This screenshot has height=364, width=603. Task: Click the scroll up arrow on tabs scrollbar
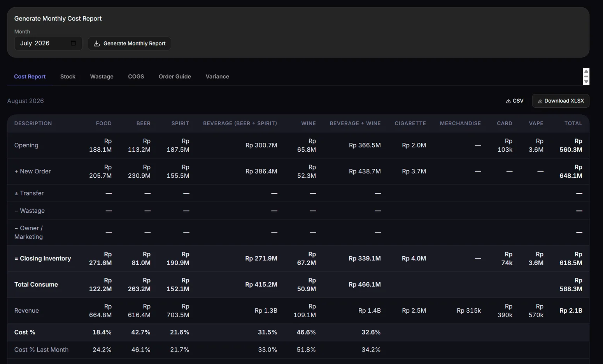586,72
